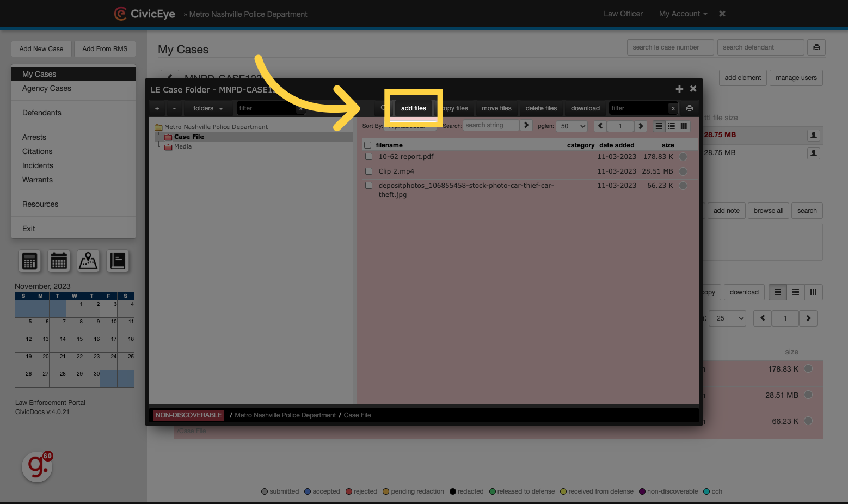Click the released to defense legend dot

click(x=493, y=491)
